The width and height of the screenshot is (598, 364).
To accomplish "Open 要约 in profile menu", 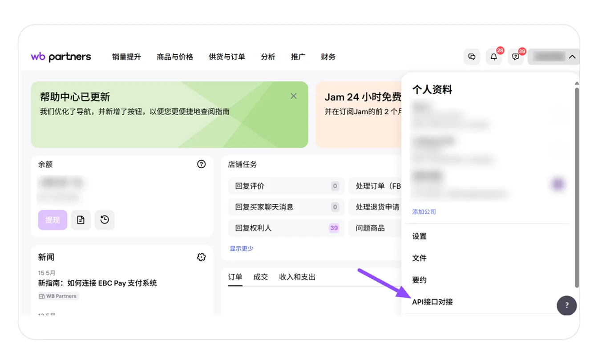I will tap(420, 280).
